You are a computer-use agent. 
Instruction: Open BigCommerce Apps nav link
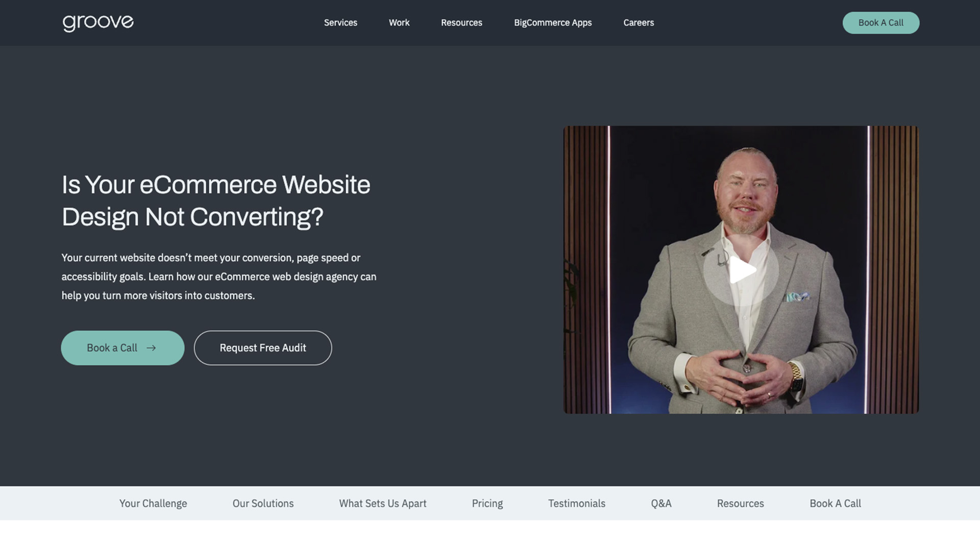point(553,22)
